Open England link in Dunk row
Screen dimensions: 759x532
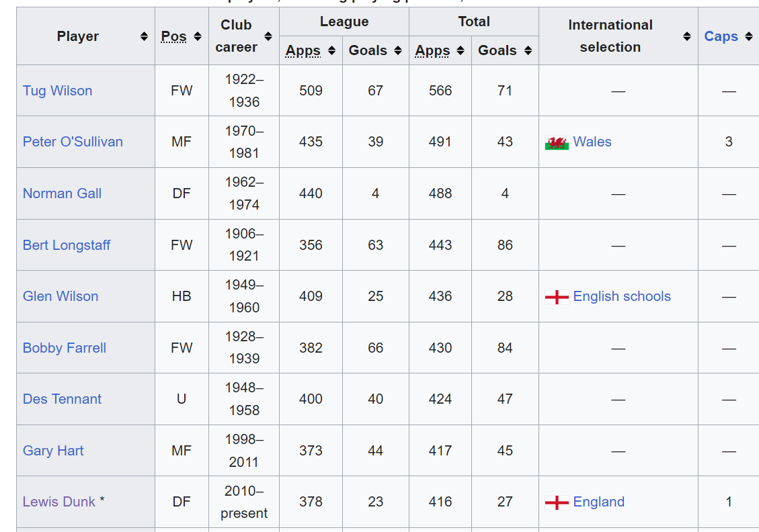tap(599, 502)
